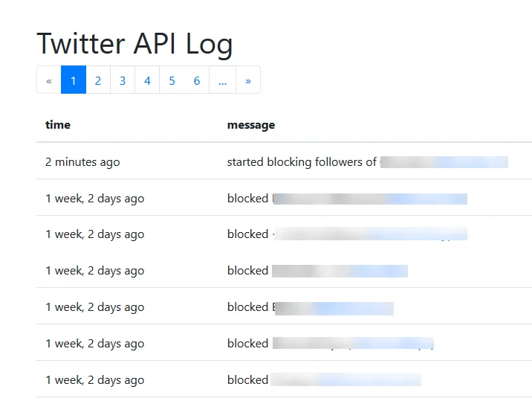The image size is (532, 398).
Task: Switch to page 5 of results
Action: [x=172, y=80]
